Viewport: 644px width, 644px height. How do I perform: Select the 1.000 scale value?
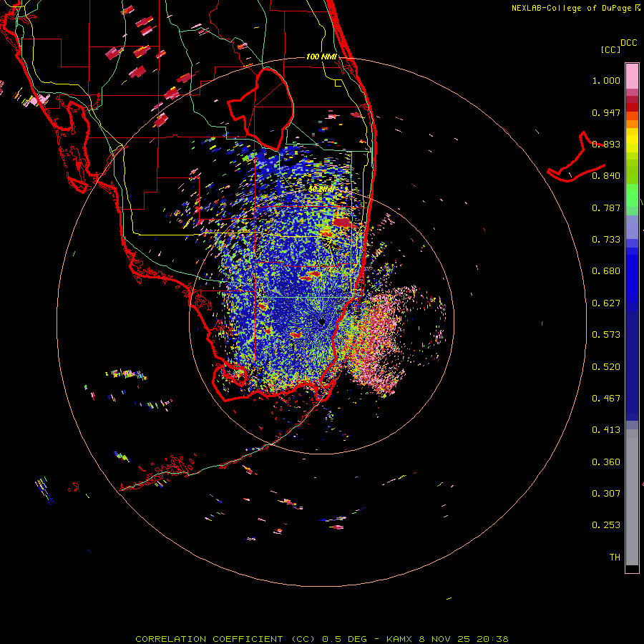coord(606,80)
